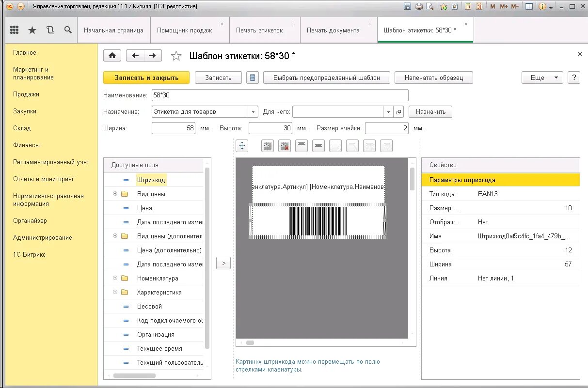Click the move/resize arrows tool icon
588x388 pixels.
coord(242,145)
